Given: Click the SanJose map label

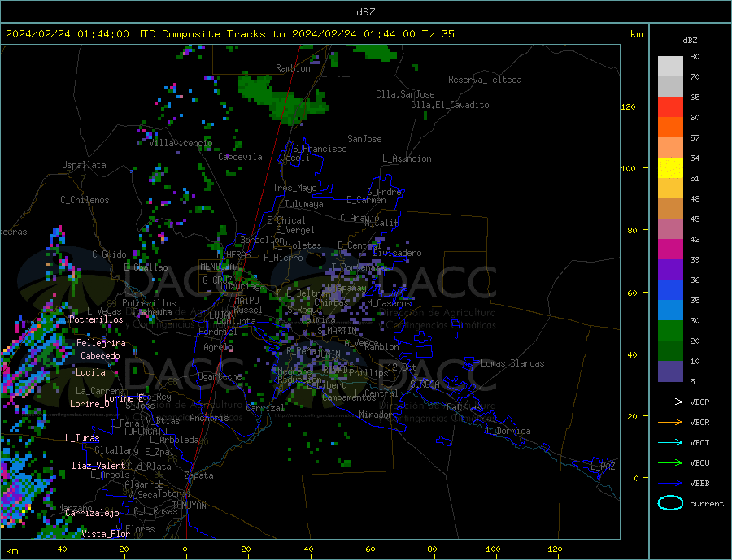Looking at the screenshot, I should [x=364, y=139].
